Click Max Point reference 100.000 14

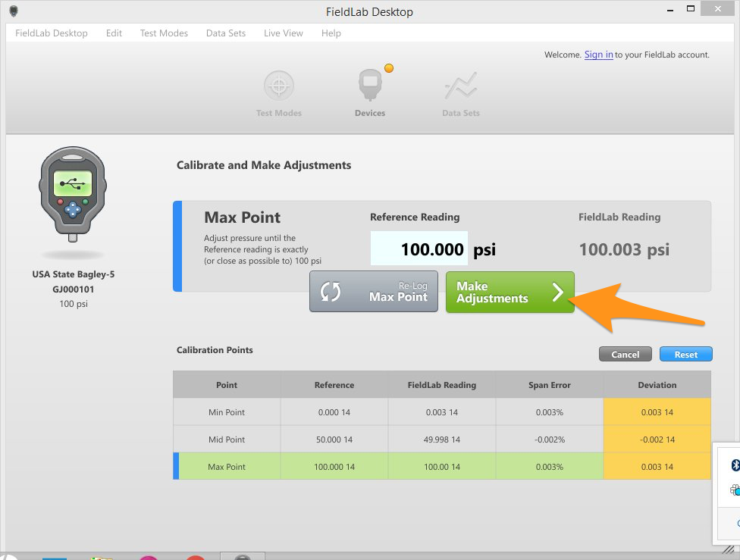coord(334,467)
